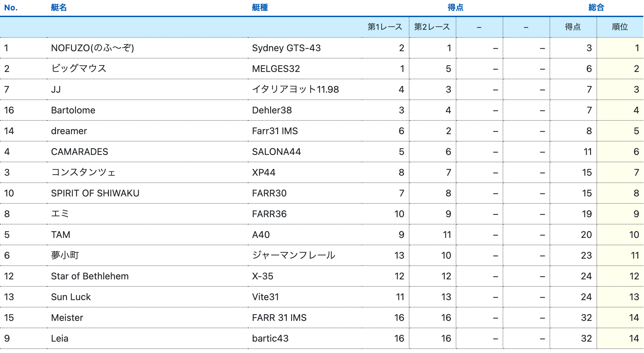This screenshot has width=644, height=353.
Task: Click the 順位 sub-header
Action: 620,27
